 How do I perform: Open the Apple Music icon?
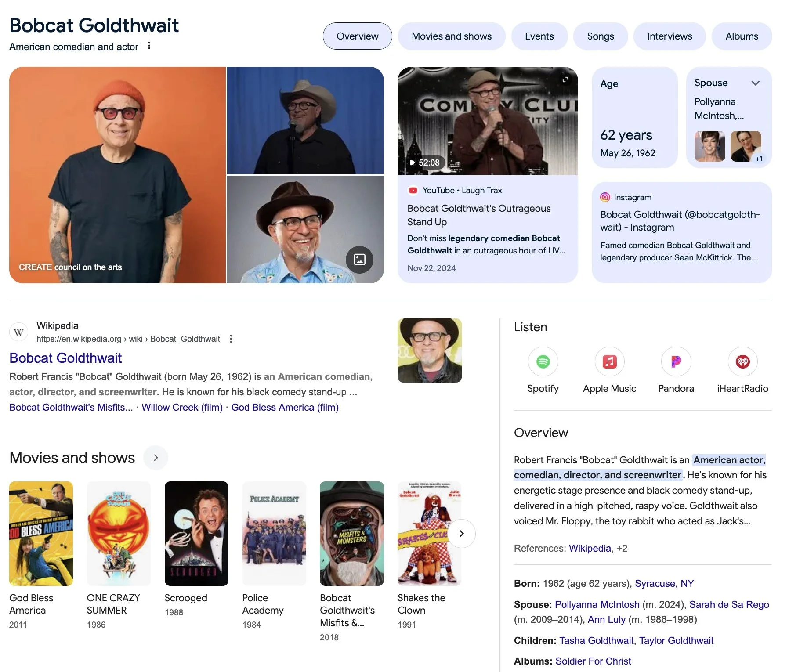pos(609,361)
